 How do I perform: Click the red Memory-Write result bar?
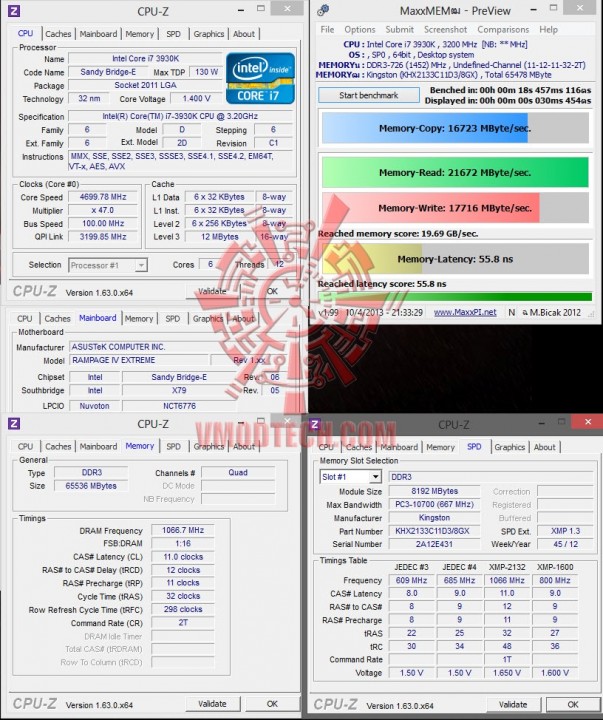pyautogui.click(x=455, y=208)
